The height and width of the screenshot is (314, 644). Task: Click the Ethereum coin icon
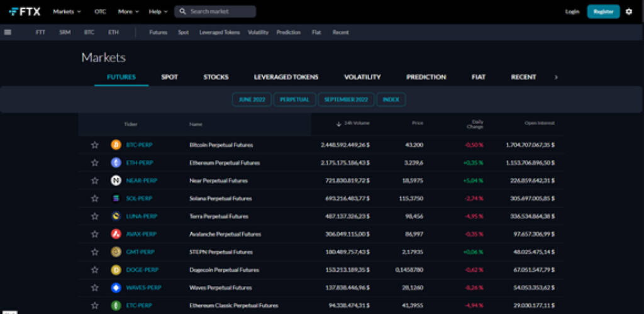pyautogui.click(x=116, y=163)
